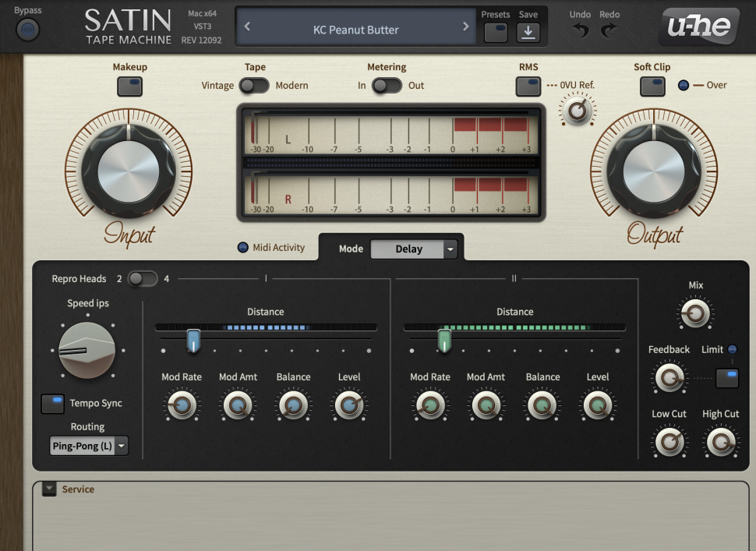
Task: Toggle the Metering In/Out switch
Action: pyautogui.click(x=387, y=86)
